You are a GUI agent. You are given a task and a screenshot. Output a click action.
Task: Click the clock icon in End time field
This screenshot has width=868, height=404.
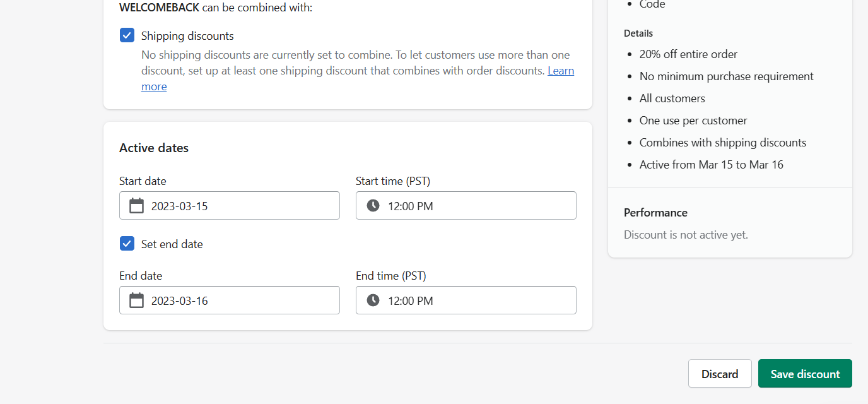[373, 300]
